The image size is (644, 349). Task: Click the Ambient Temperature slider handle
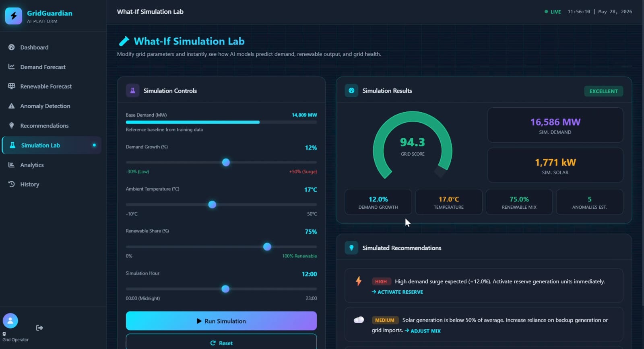pos(212,204)
